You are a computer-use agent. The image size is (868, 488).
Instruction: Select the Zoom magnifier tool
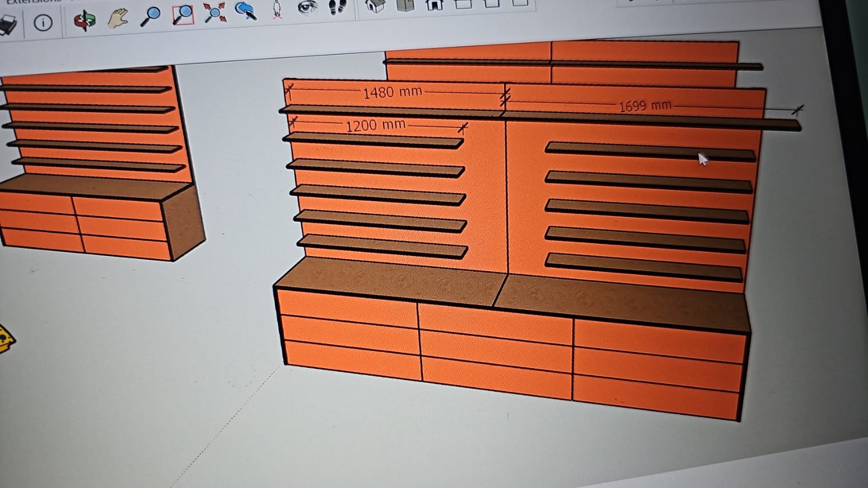coord(150,16)
